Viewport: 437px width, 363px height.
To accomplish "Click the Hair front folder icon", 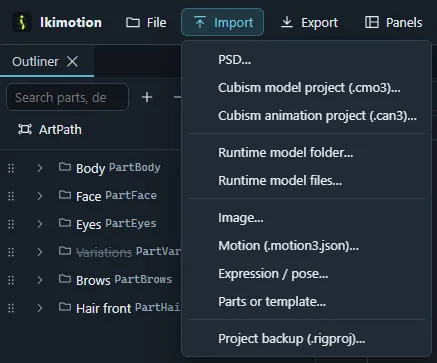I will [65, 306].
